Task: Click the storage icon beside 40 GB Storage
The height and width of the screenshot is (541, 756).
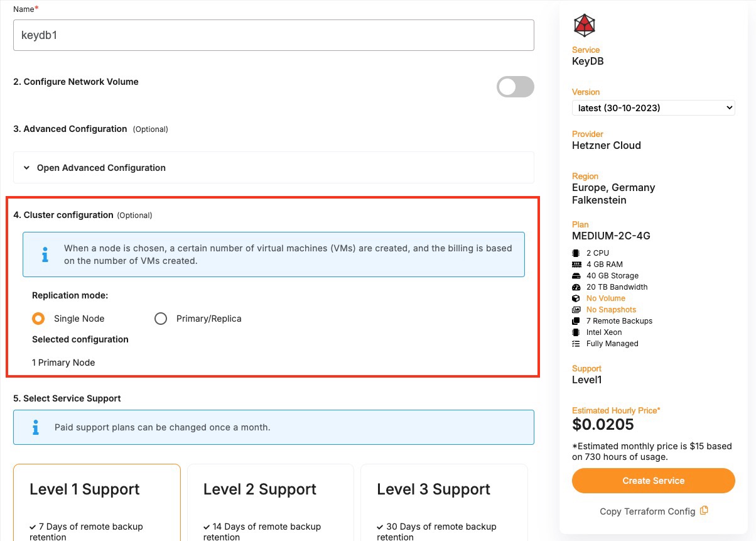Action: coord(576,276)
